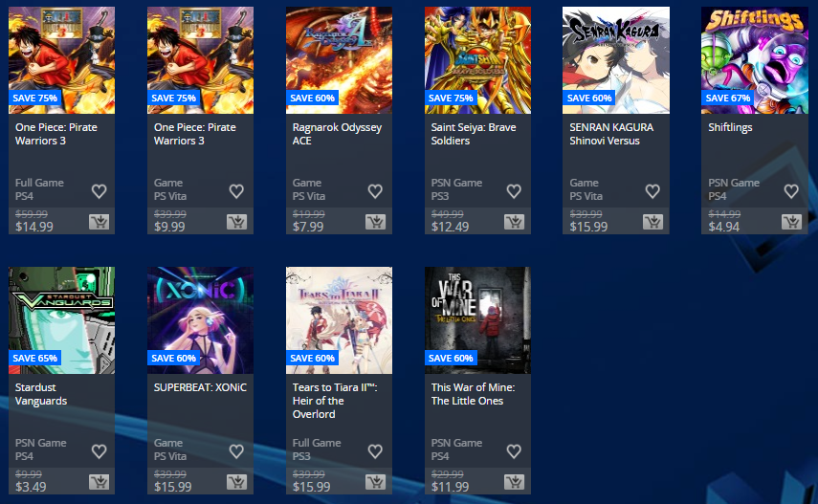
Task: Add Ragnarok Odyssey ACE to cart
Action: pos(376,222)
